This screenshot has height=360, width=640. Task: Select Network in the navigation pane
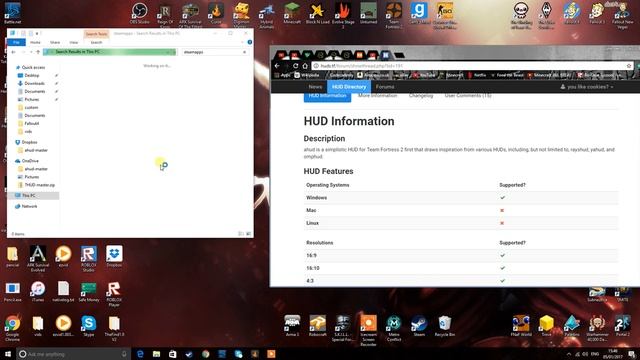coord(29,206)
